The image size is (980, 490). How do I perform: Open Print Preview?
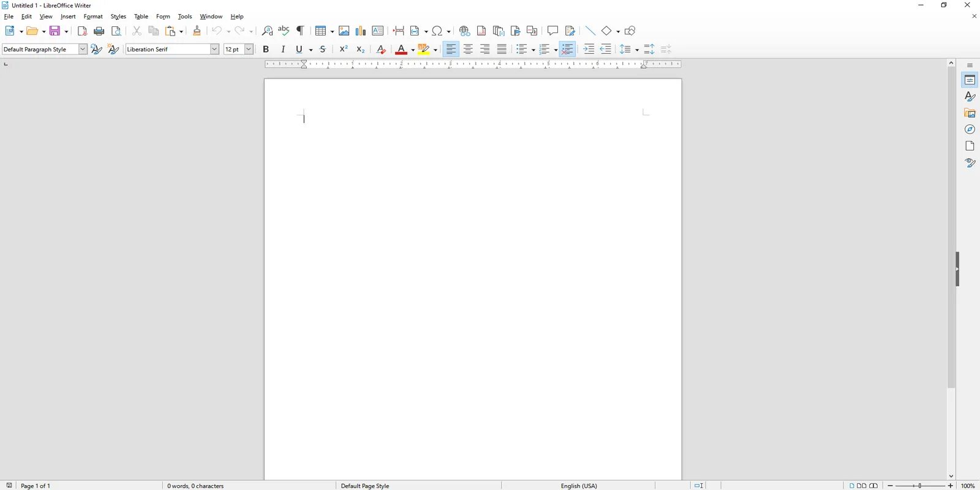(116, 31)
